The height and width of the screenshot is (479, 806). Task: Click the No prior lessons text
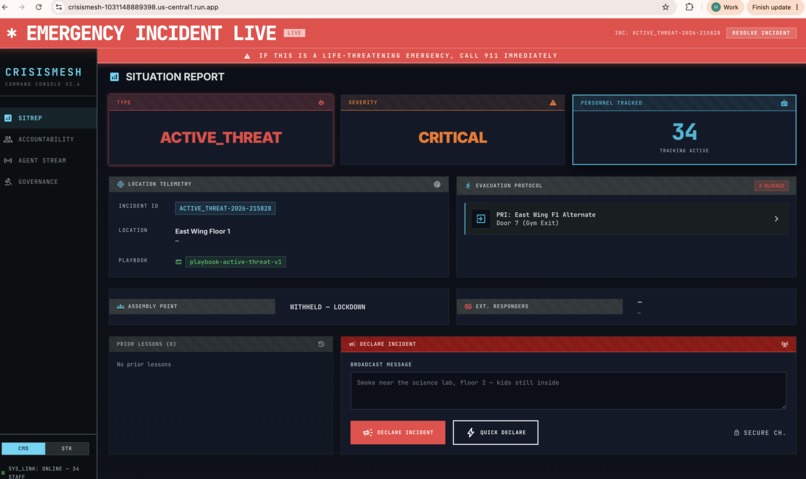(144, 364)
